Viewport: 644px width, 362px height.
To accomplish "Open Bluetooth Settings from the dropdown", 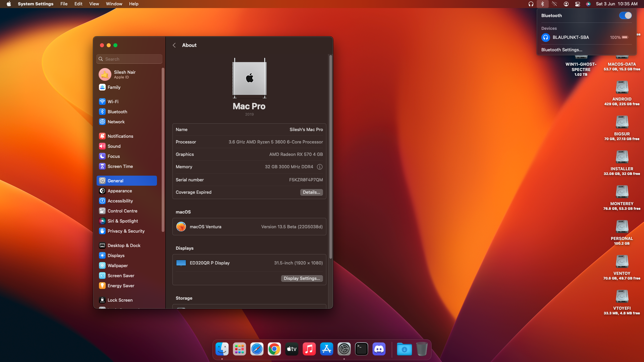I will click(x=561, y=50).
